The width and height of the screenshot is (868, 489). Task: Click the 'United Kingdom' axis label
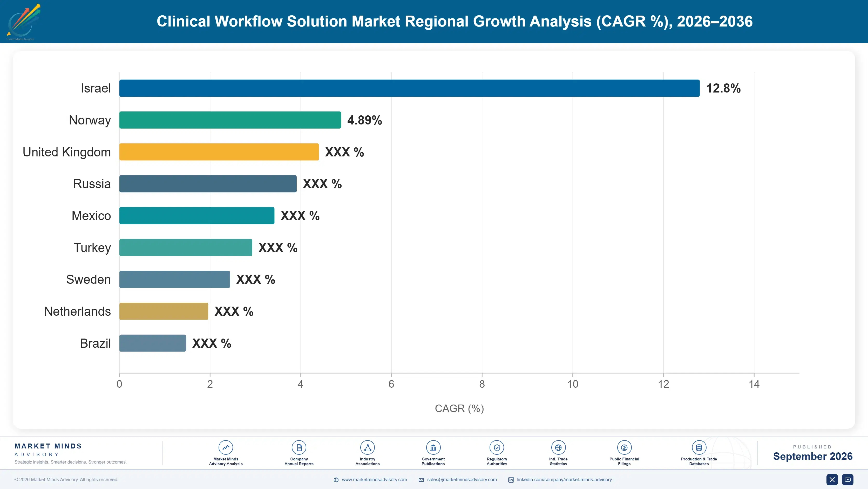67,152
